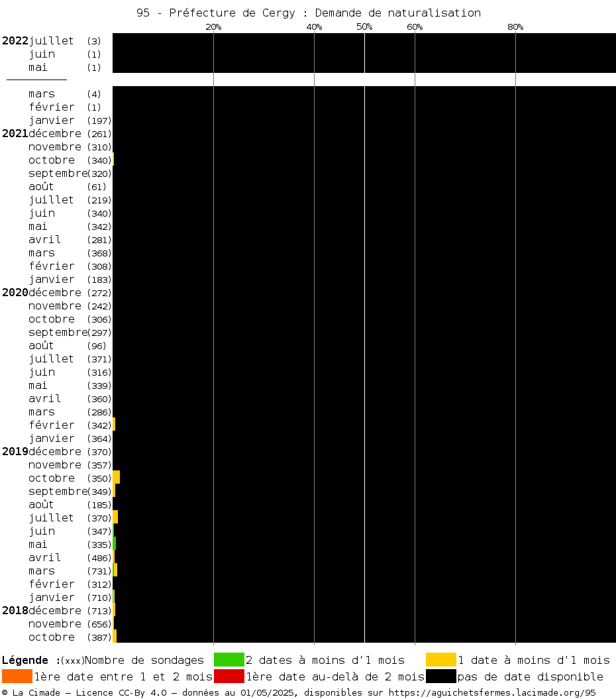Image resolution: width=616 pixels, height=699 pixels.
Task: Click the '2019' year label
Action: (15, 451)
